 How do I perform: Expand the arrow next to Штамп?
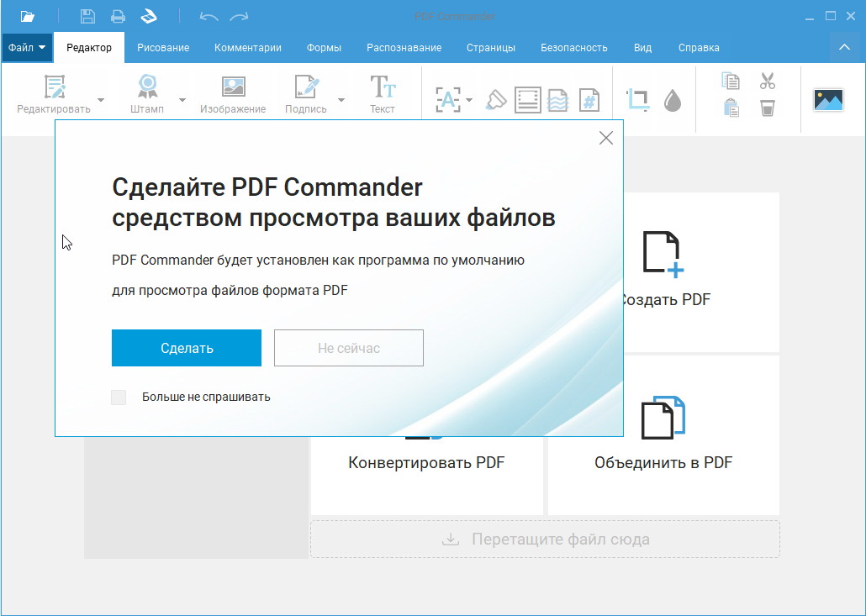point(182,100)
